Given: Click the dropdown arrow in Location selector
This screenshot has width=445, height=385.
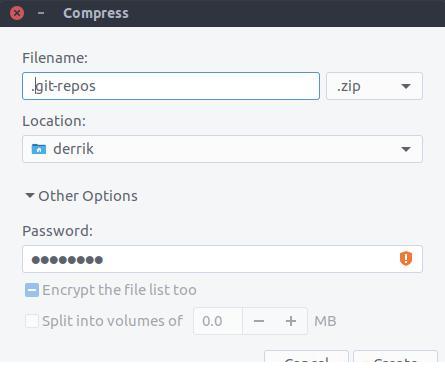Looking at the screenshot, I should [x=406, y=149].
